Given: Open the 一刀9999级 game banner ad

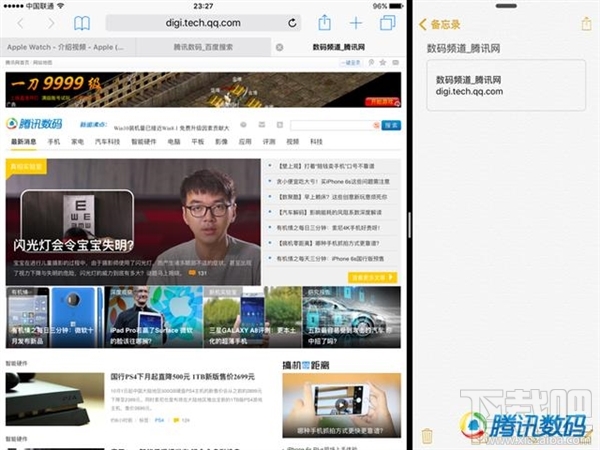Looking at the screenshot, I should [x=203, y=90].
